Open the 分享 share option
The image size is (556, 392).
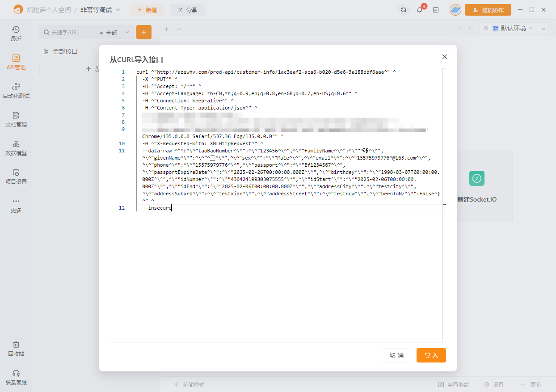click(187, 10)
